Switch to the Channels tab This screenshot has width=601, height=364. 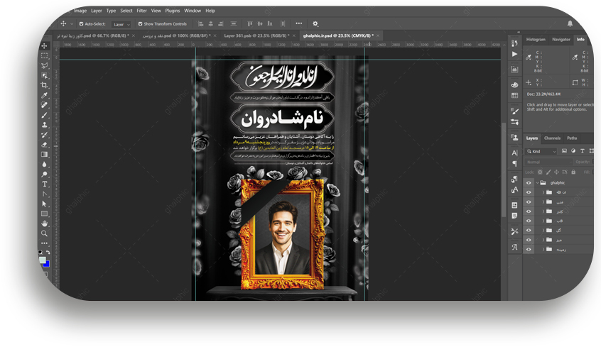click(x=552, y=138)
